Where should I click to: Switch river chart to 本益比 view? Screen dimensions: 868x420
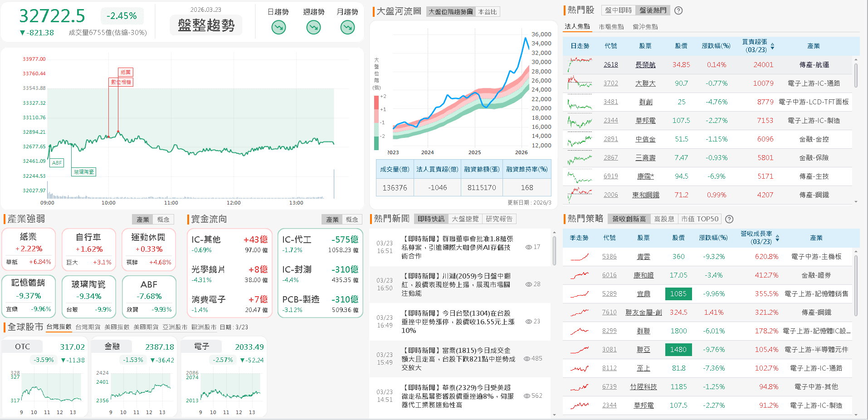pyautogui.click(x=488, y=11)
